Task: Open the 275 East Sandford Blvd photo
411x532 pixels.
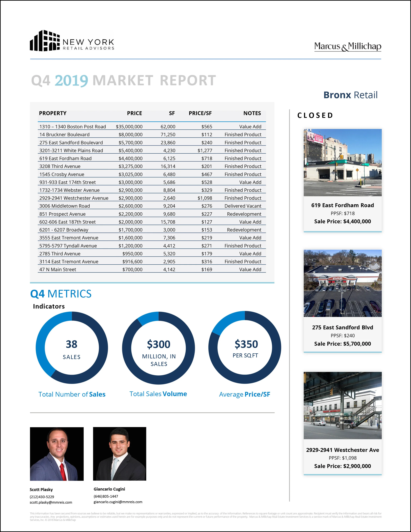Action: coord(343,283)
